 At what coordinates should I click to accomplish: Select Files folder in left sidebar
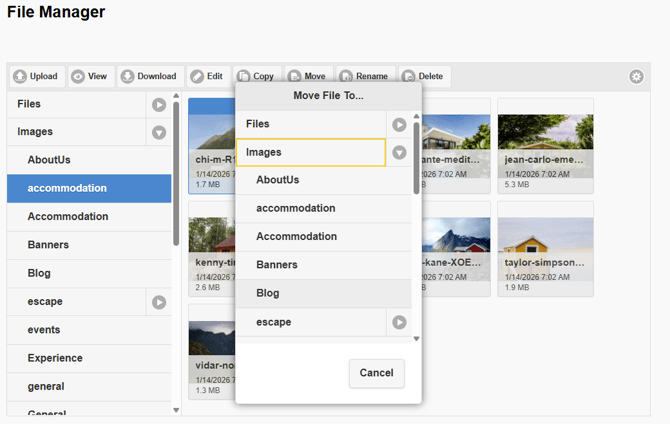pyautogui.click(x=76, y=104)
